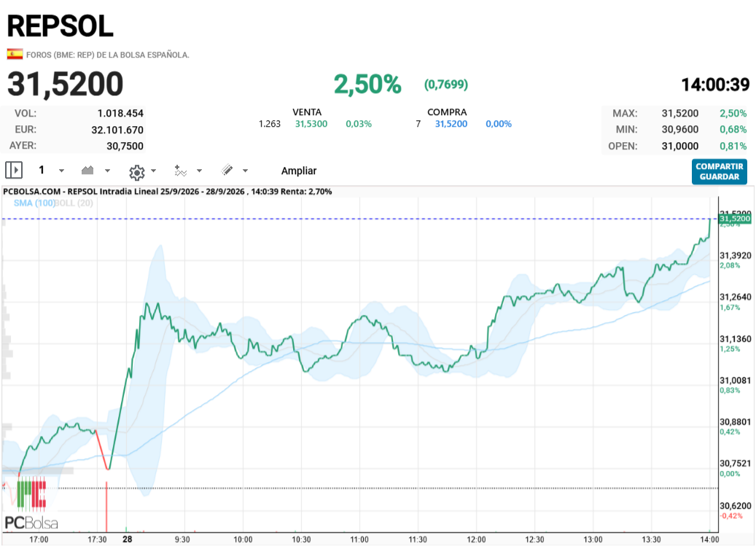Expand the settings gear dropdown arrow
Viewport: 756px width, 546px height.
click(153, 171)
